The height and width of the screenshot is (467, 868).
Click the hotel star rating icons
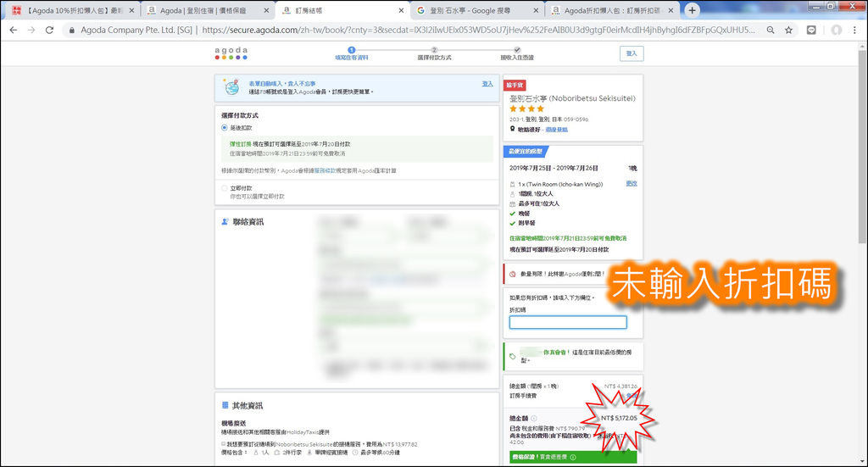(527, 109)
